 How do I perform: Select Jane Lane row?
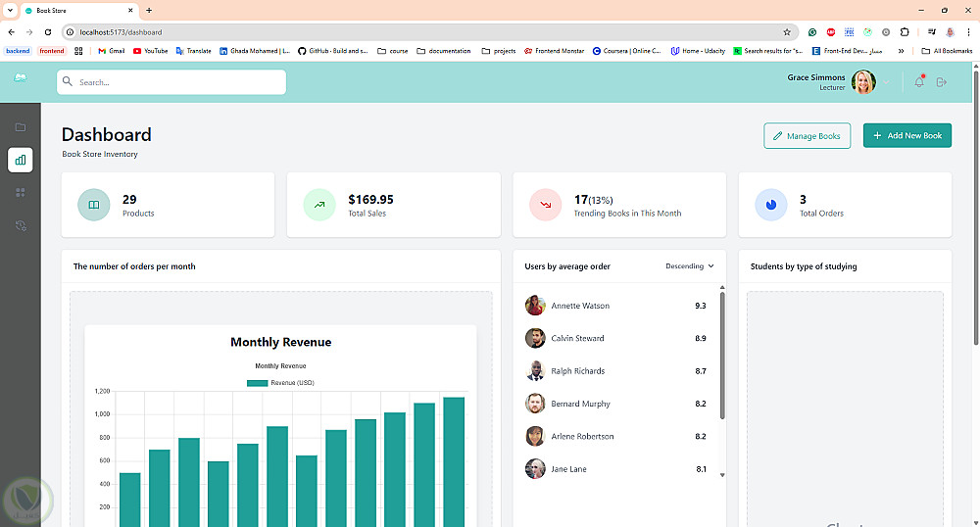coord(615,469)
